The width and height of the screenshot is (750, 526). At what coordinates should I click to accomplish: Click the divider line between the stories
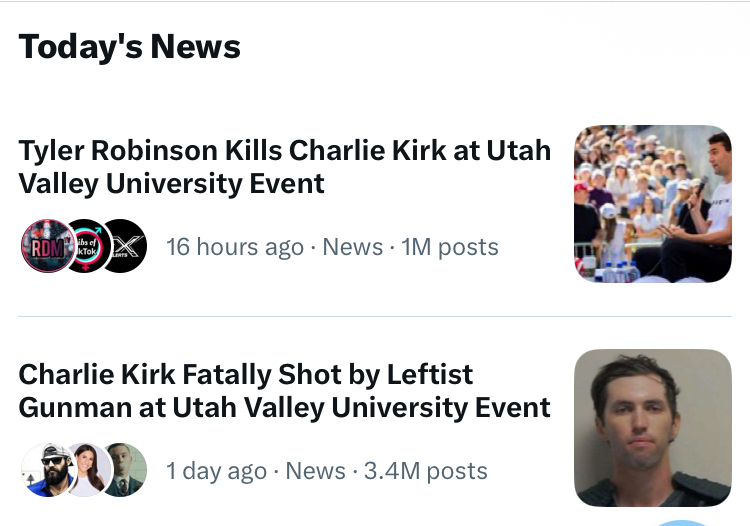(375, 317)
